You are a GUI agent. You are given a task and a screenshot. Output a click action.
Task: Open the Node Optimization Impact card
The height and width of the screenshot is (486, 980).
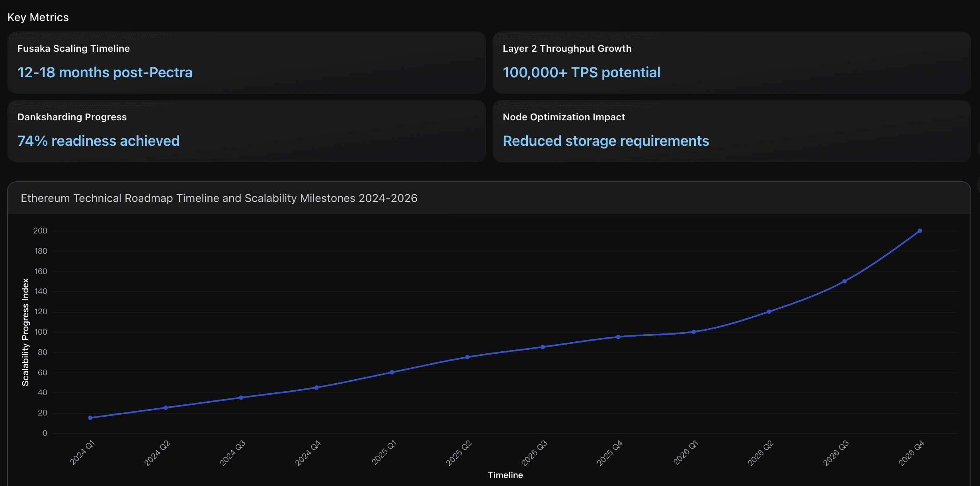pyautogui.click(x=732, y=131)
